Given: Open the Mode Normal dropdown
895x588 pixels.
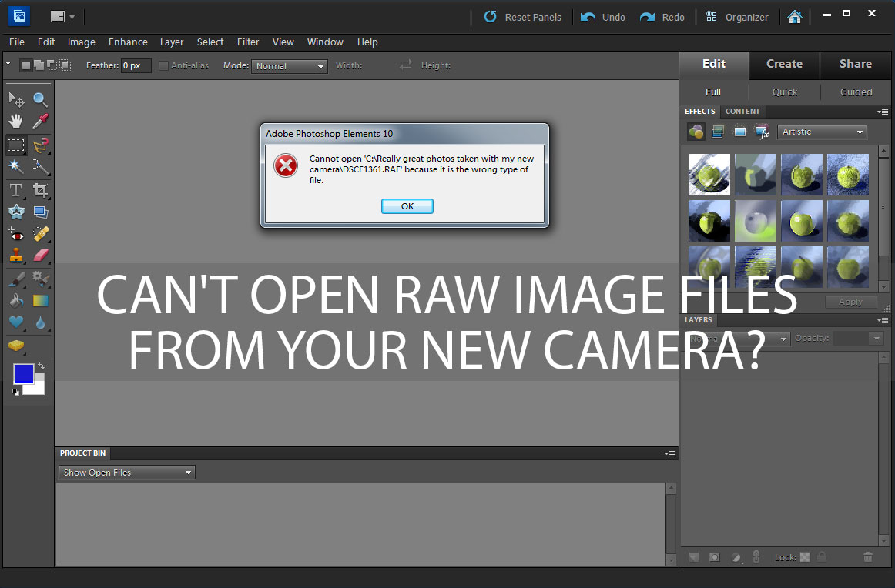Looking at the screenshot, I should tap(290, 66).
